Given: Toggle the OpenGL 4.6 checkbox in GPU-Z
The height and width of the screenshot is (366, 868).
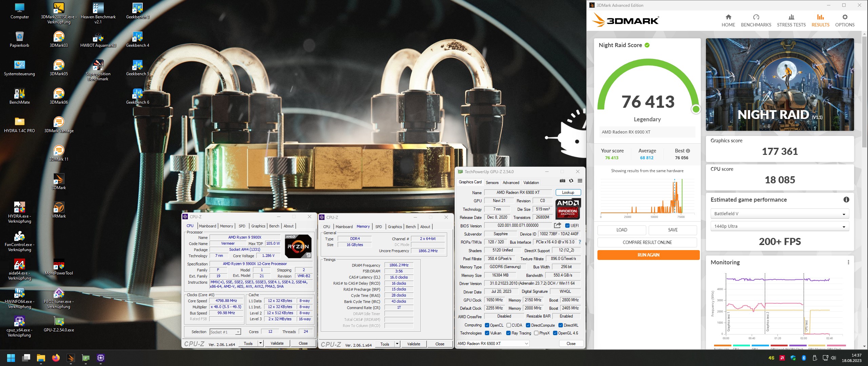Looking at the screenshot, I should coord(555,333).
